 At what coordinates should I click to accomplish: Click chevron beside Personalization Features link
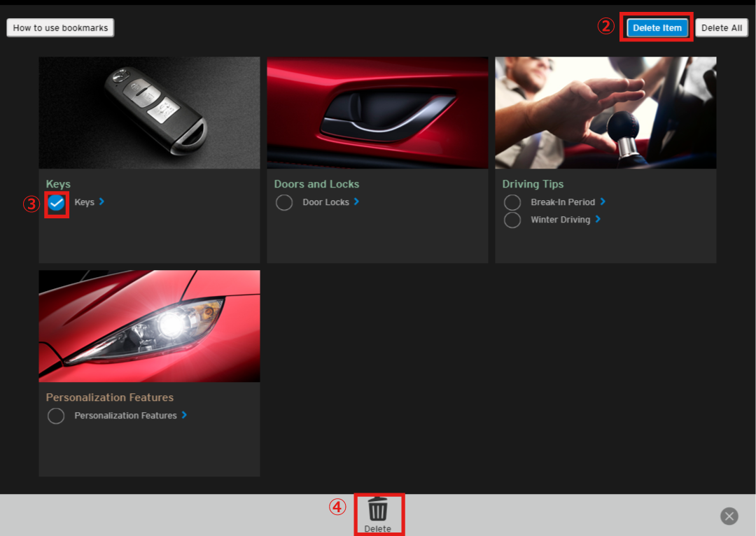(184, 415)
